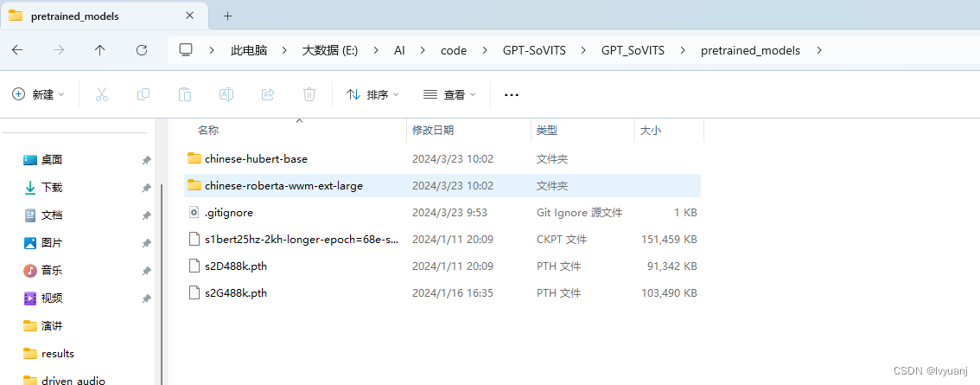Sort by 修改日期 column header
Screen dimensions: 980x385
tap(432, 131)
